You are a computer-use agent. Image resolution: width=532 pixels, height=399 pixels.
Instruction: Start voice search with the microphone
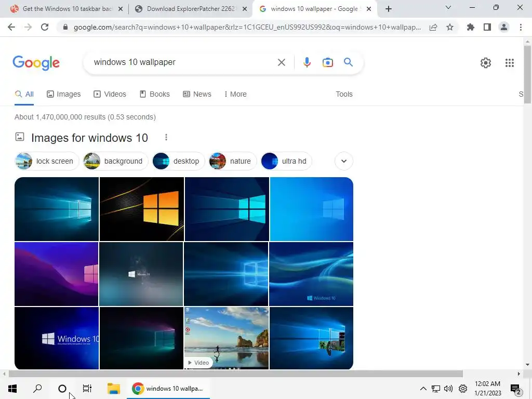(x=307, y=62)
